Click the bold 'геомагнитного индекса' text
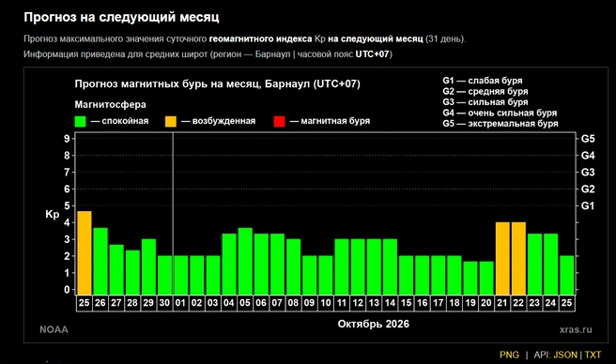 click(x=260, y=38)
